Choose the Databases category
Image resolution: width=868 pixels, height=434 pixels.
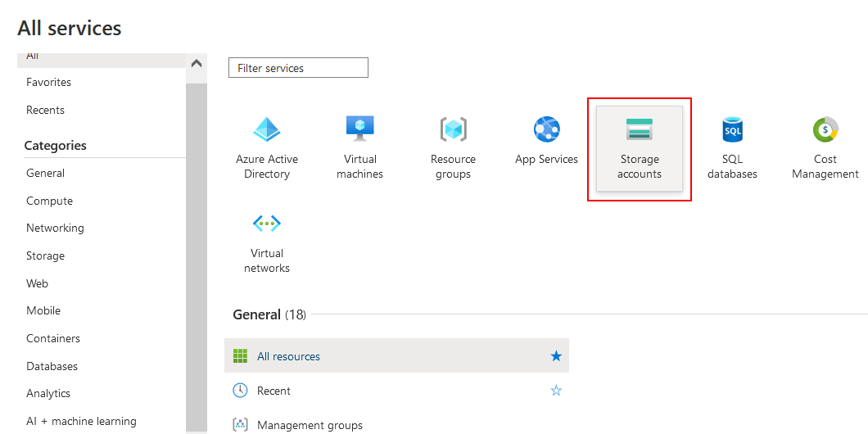[x=52, y=366]
